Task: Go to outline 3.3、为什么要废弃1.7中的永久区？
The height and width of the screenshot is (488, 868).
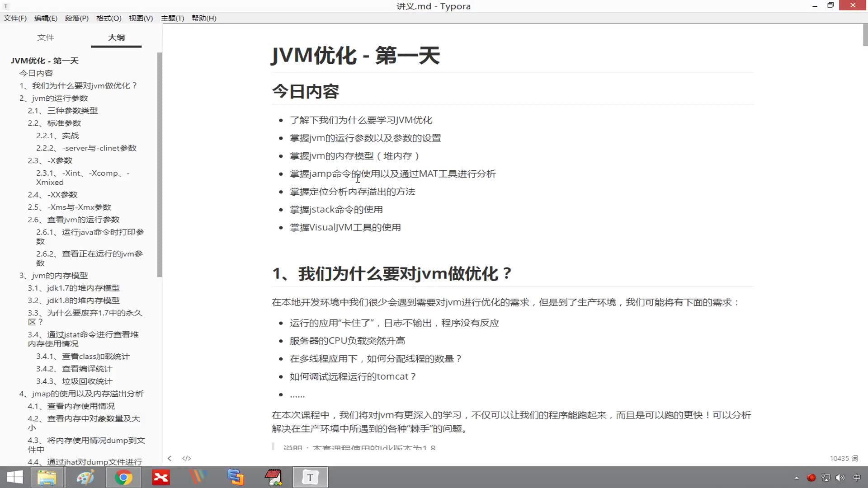Action: click(x=85, y=318)
